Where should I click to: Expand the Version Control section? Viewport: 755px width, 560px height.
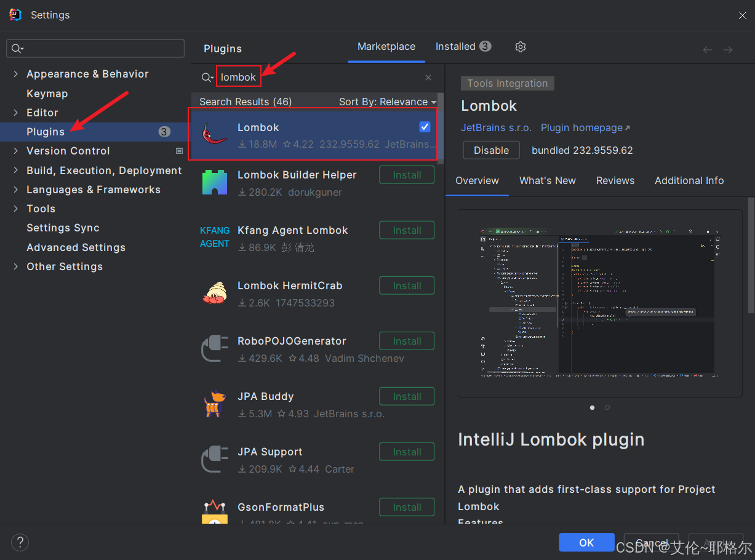pyautogui.click(x=16, y=151)
